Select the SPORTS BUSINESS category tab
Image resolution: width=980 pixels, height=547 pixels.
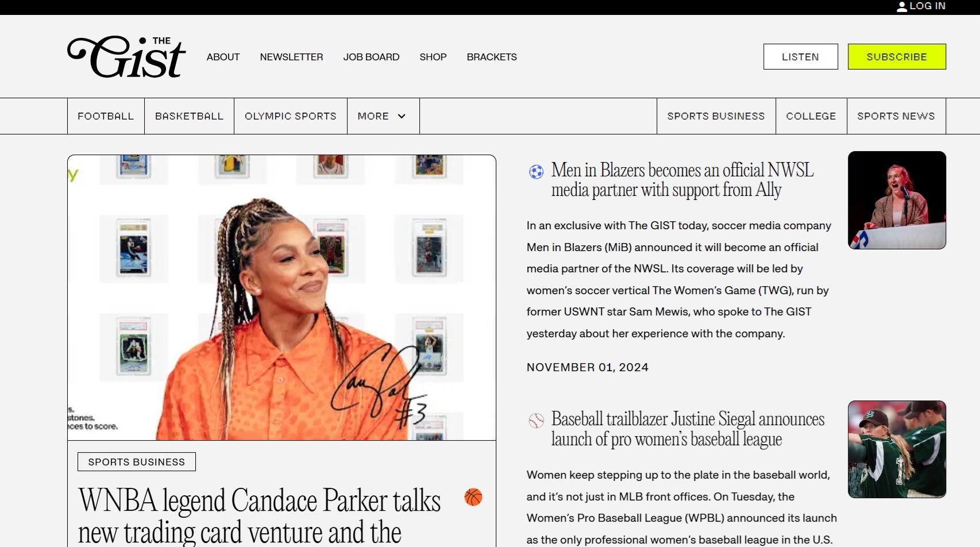(716, 116)
